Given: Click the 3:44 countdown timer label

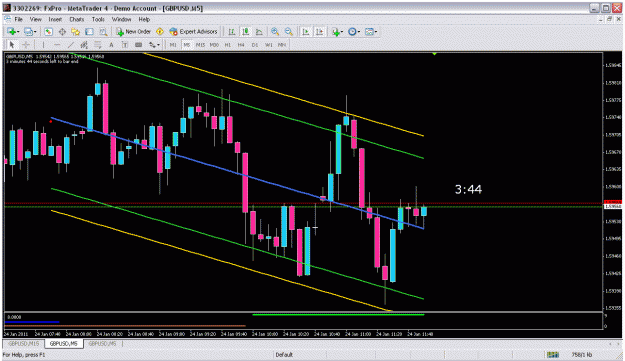Looking at the screenshot, I should pyautogui.click(x=468, y=189).
